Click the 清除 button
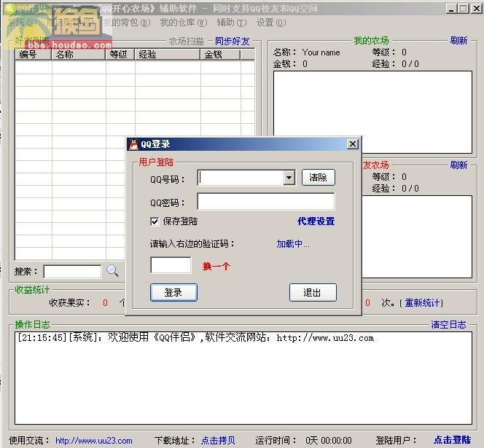The image size is (484, 448). [x=319, y=178]
